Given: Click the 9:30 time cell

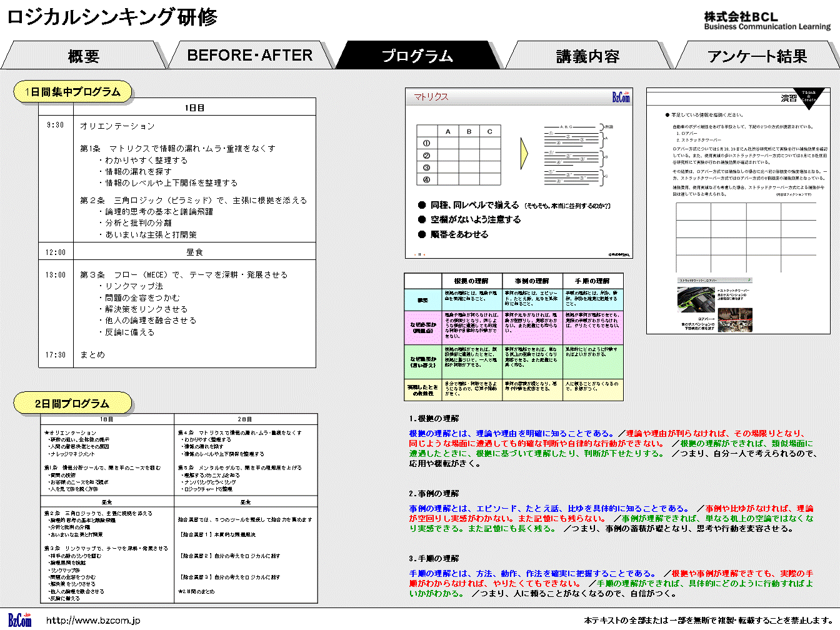Looking at the screenshot, I should [56, 125].
